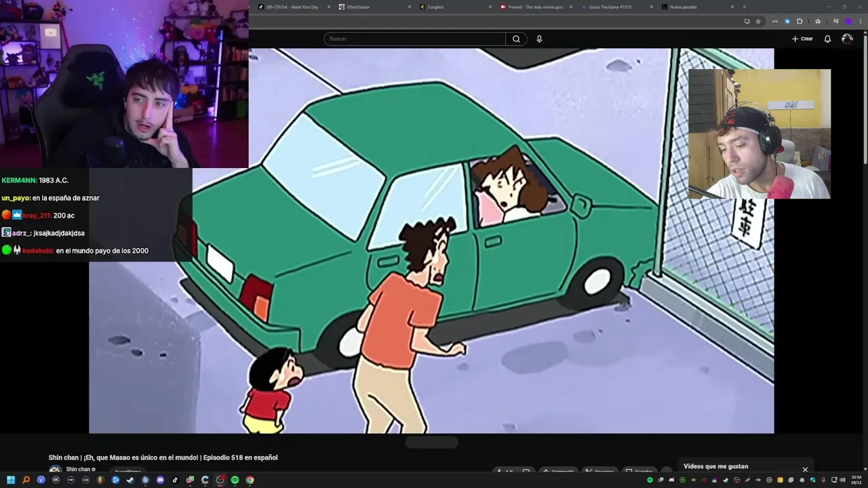Click the Videos que me gustan heading
Screen dimensions: 868x488
click(715, 466)
